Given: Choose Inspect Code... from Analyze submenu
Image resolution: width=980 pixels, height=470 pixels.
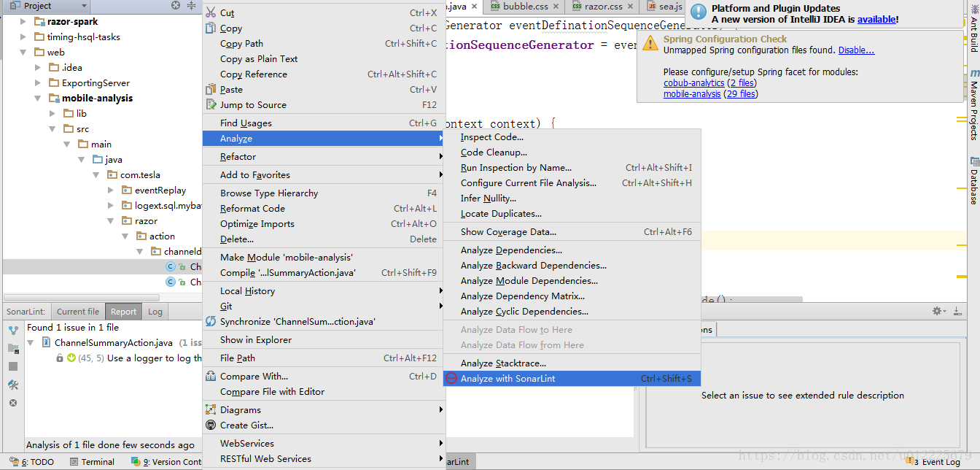Looking at the screenshot, I should (x=572, y=136).
